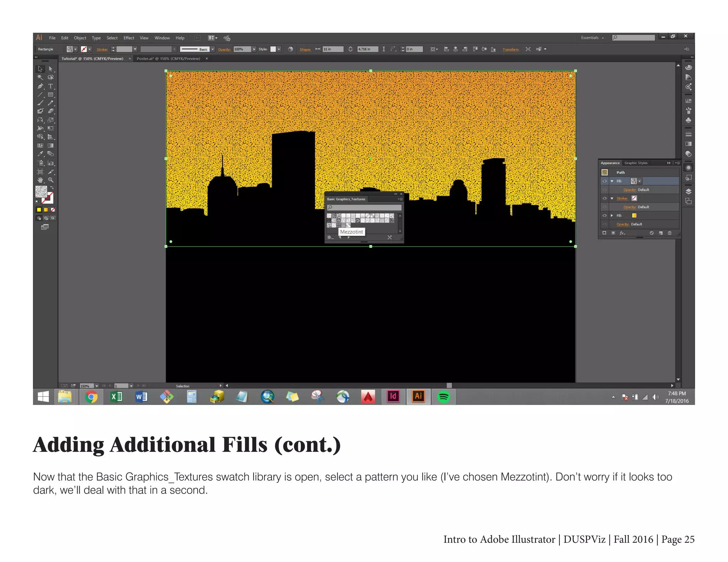Select the Paintbrush tool
This screenshot has height=562, width=728.
click(40, 103)
